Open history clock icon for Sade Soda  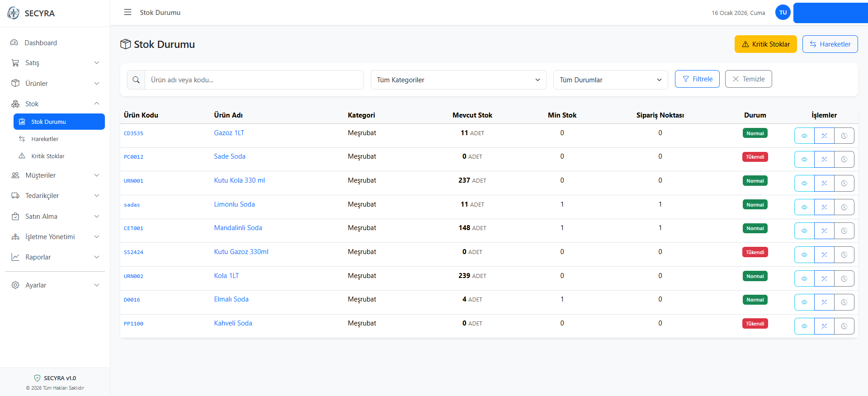(x=844, y=159)
